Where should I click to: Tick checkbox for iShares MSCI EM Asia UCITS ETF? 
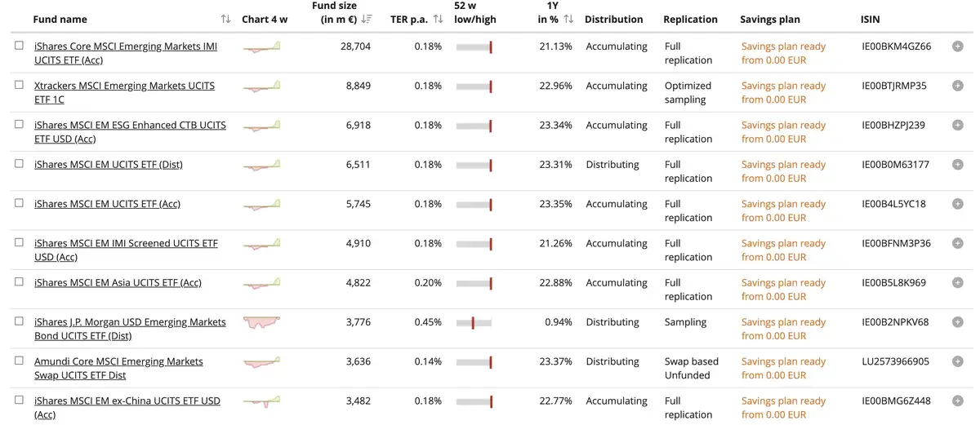pos(19,282)
